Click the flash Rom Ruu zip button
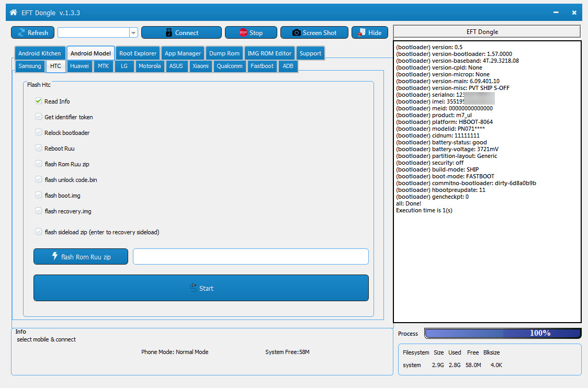Screen dimensions: 588x388 (81, 256)
